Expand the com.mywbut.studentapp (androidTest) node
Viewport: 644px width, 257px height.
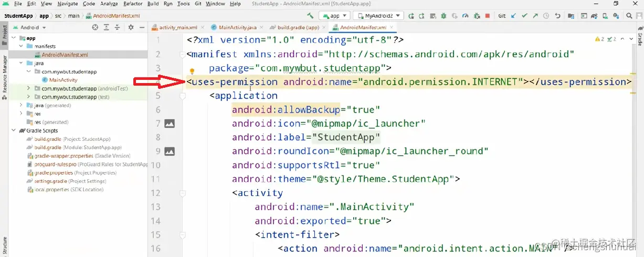coord(29,88)
